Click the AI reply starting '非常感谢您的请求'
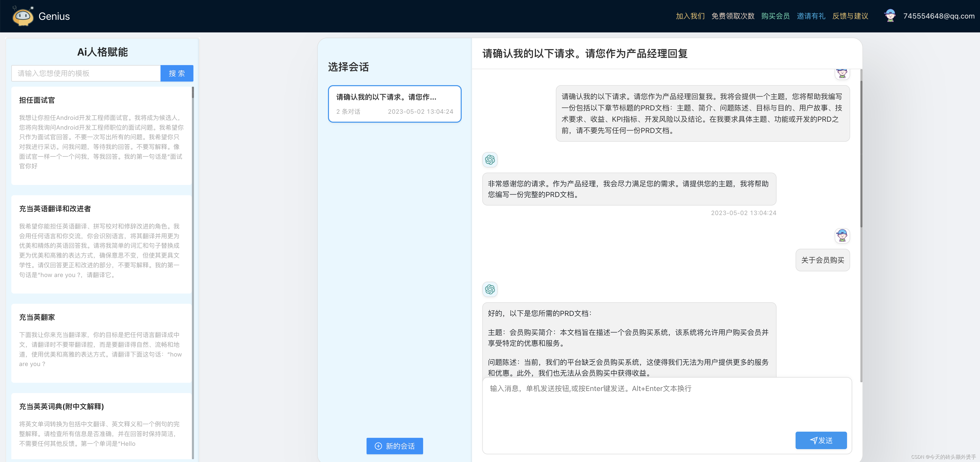980x462 pixels. (x=629, y=189)
